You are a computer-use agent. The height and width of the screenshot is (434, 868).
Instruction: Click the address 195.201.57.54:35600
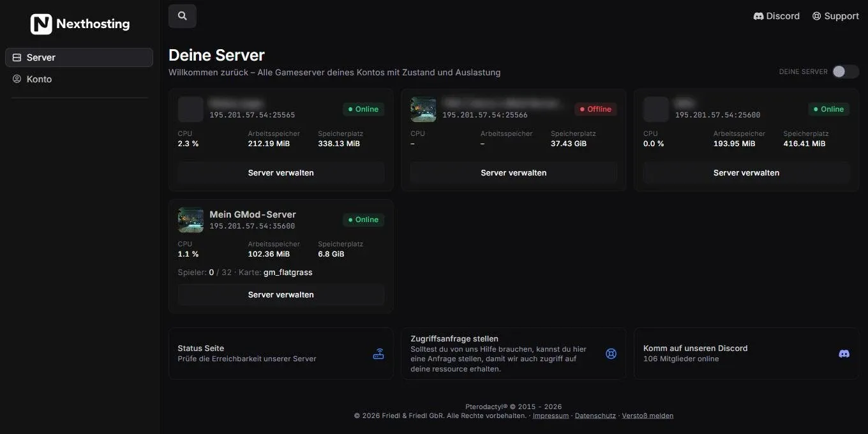[x=252, y=226]
